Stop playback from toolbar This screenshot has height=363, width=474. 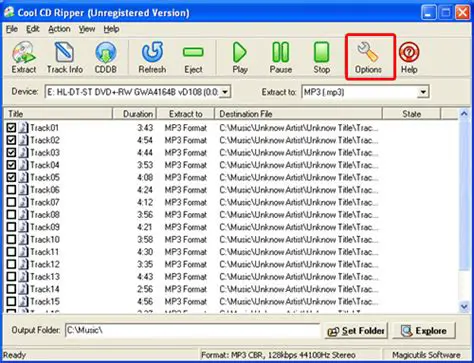point(321,57)
